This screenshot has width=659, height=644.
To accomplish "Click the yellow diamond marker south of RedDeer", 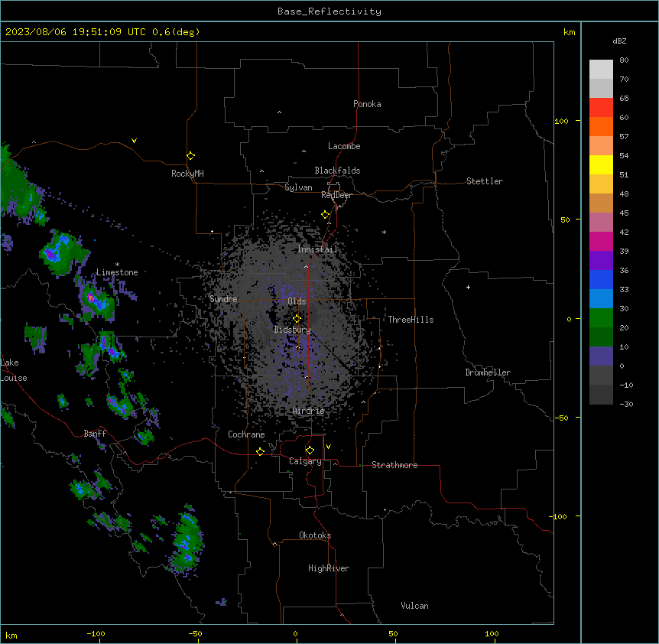I will pos(325,215).
